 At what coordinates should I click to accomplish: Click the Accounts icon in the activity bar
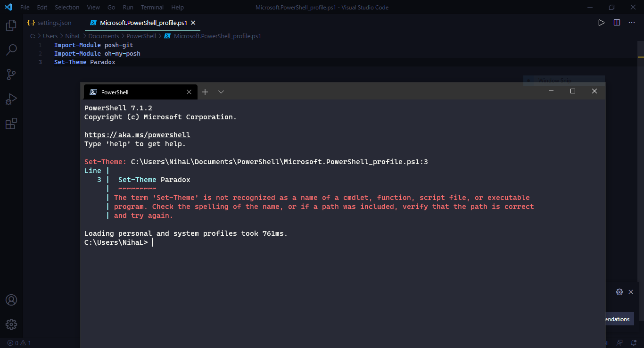point(11,299)
